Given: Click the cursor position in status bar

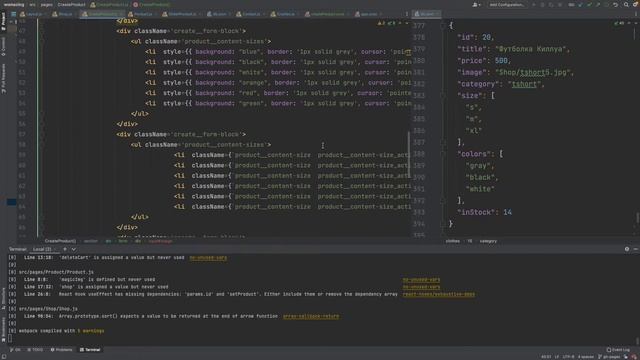Looking at the screenshot, I should [x=546, y=357].
